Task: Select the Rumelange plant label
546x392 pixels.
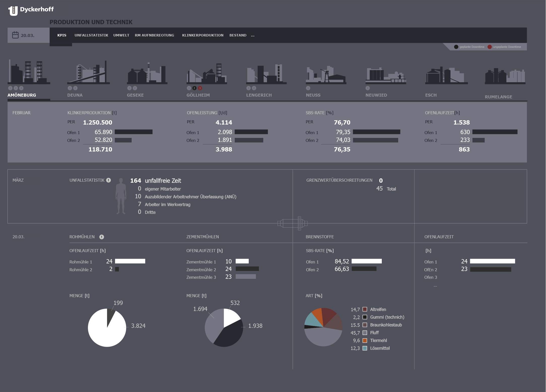Action: click(x=498, y=97)
